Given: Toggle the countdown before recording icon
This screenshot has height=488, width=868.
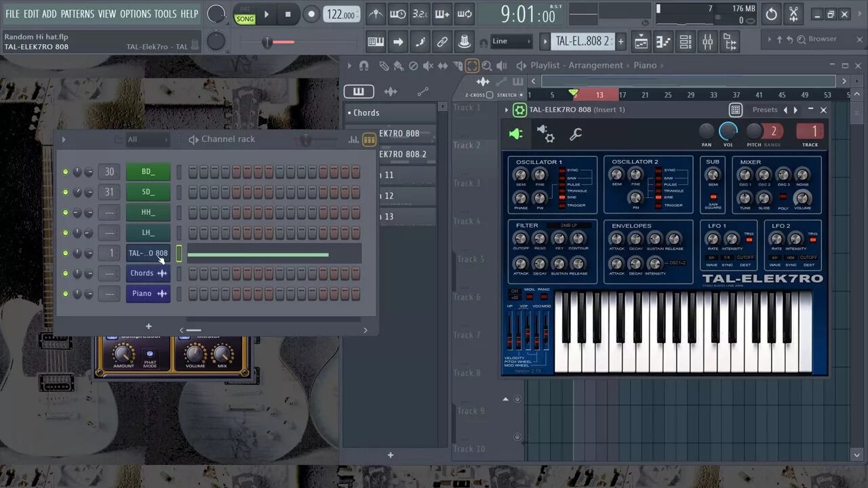Looking at the screenshot, I should point(420,14).
